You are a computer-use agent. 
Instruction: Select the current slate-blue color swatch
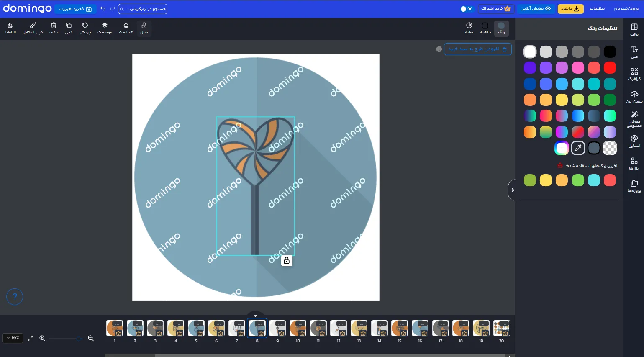tap(594, 148)
